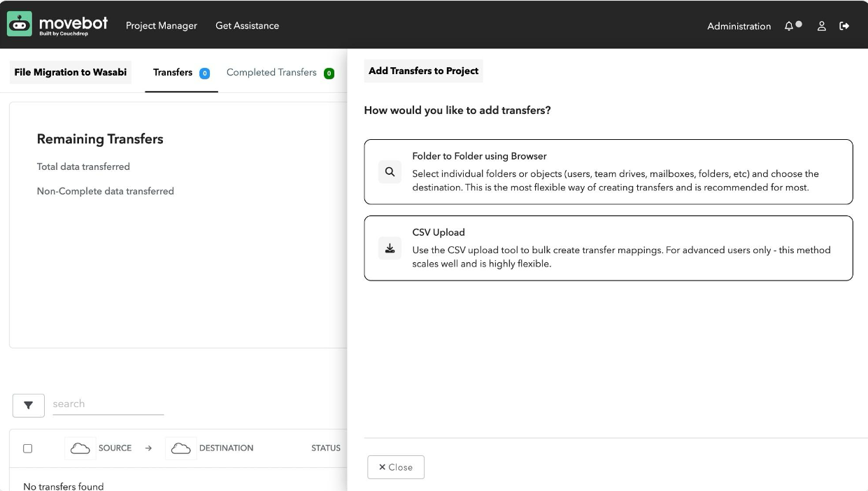Screen dimensions: 868x491
Task: Click How would you like to add transfers text
Action: point(457,111)
